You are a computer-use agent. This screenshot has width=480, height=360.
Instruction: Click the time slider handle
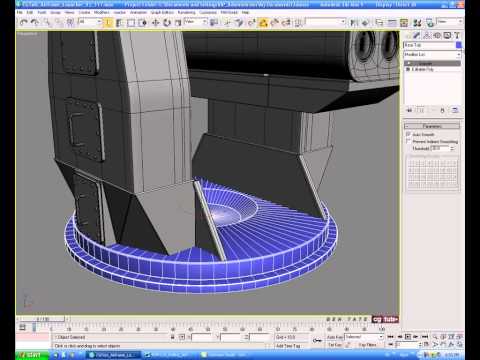(x=43, y=319)
